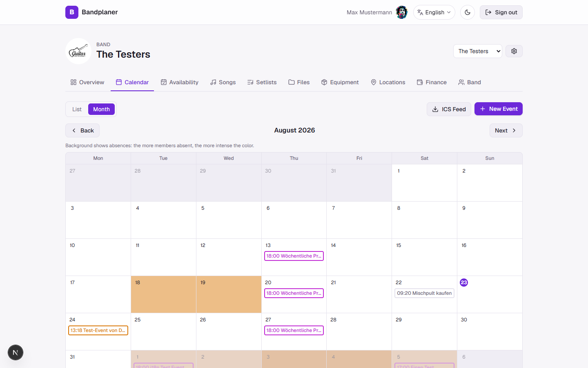Navigate to the Files tab
The image size is (588, 368).
(x=299, y=82)
